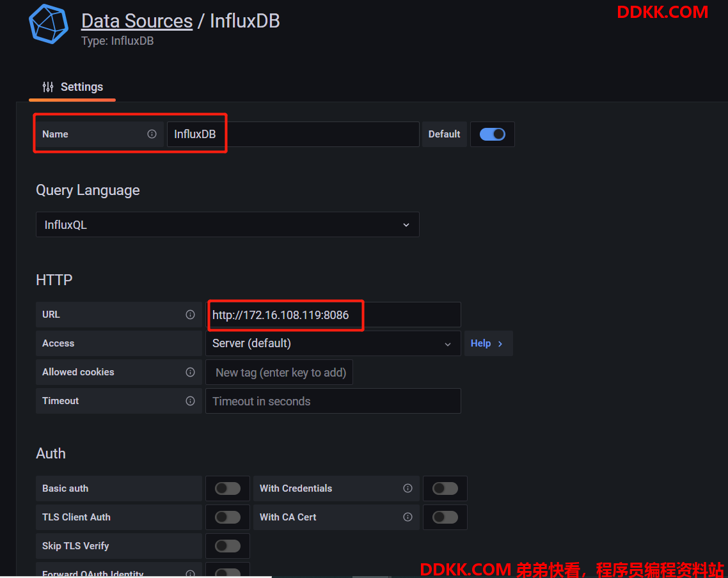This screenshot has width=728, height=578.
Task: Open the InfluxQL query language dropdown
Action: coord(228,224)
